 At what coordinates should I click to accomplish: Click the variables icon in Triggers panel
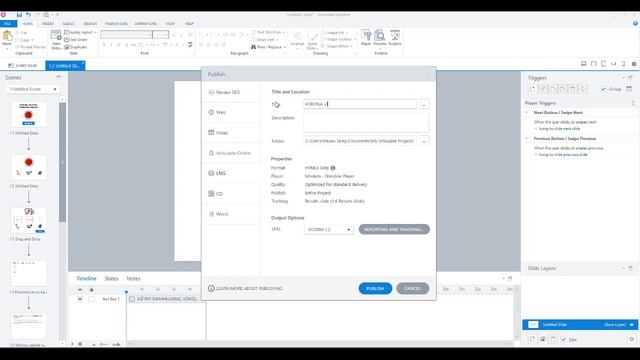[629, 89]
